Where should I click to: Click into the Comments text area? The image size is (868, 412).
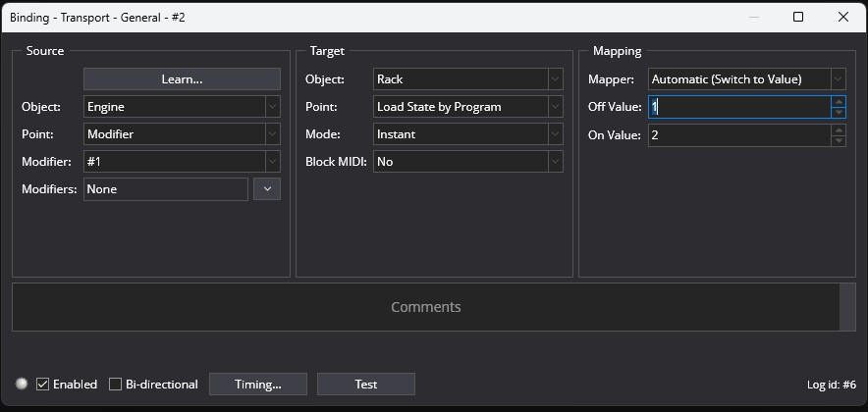[x=426, y=307]
